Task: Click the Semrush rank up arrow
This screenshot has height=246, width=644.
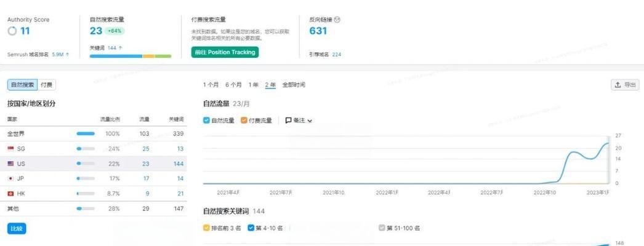Action: [67, 54]
